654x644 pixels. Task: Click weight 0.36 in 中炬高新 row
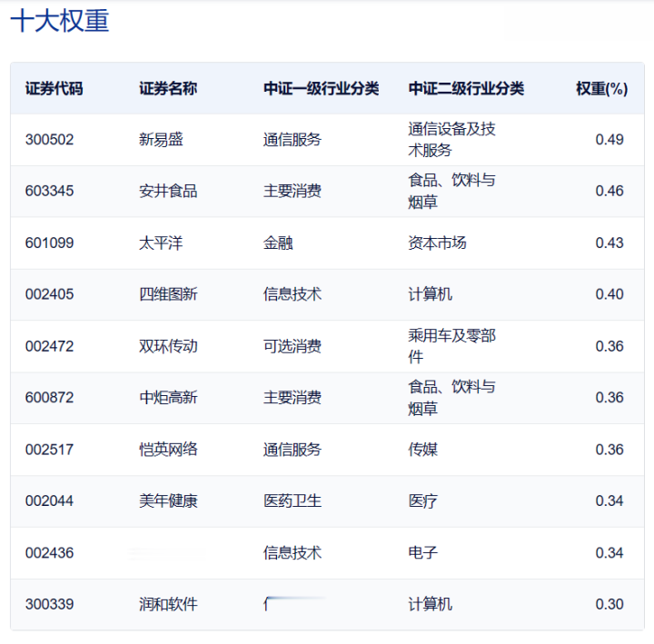[x=609, y=398]
